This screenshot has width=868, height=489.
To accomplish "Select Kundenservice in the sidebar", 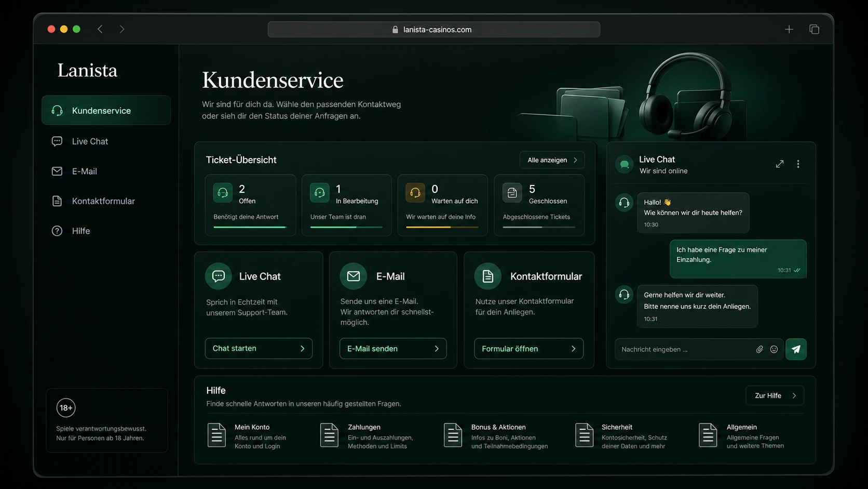I will 106,110.
